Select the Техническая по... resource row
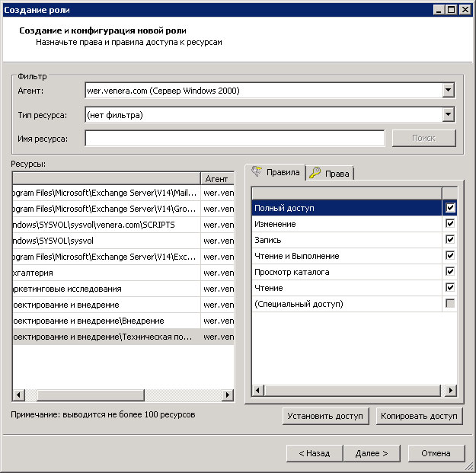 pos(123,337)
